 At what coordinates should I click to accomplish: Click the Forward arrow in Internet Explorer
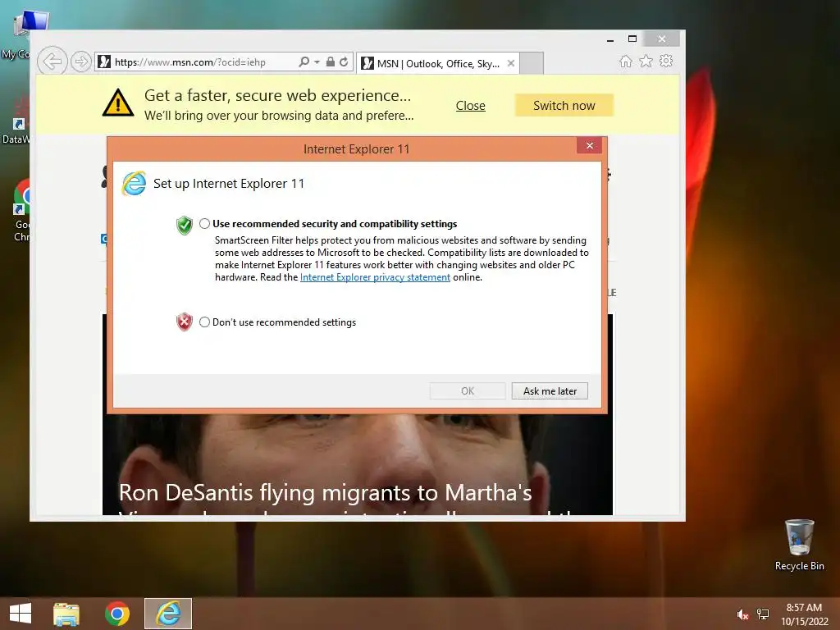click(81, 62)
